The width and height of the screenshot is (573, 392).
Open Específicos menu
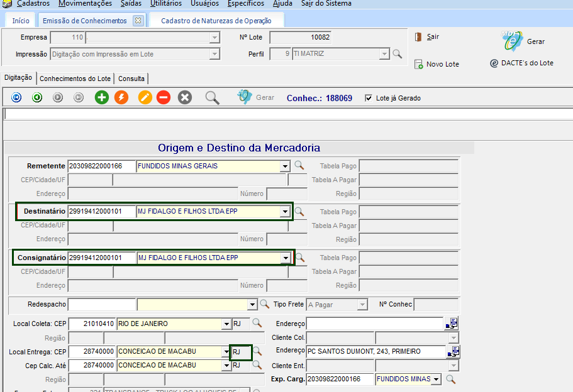[245, 3]
